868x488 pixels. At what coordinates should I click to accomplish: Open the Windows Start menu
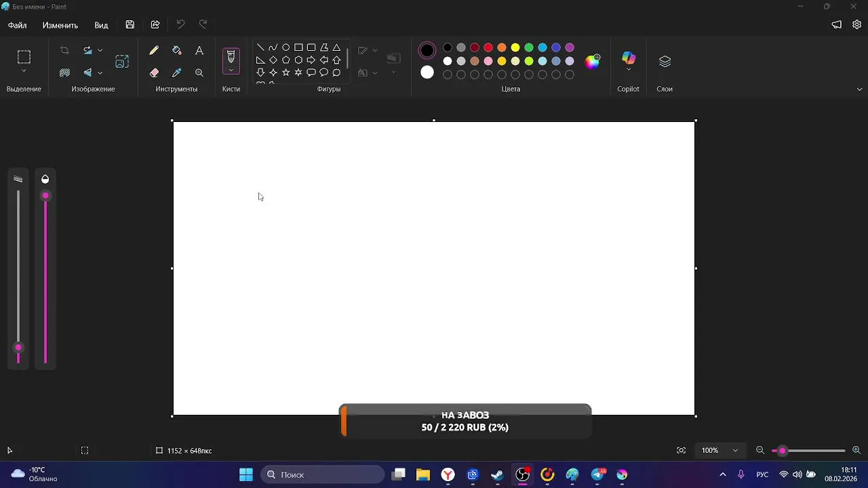[246, 474]
